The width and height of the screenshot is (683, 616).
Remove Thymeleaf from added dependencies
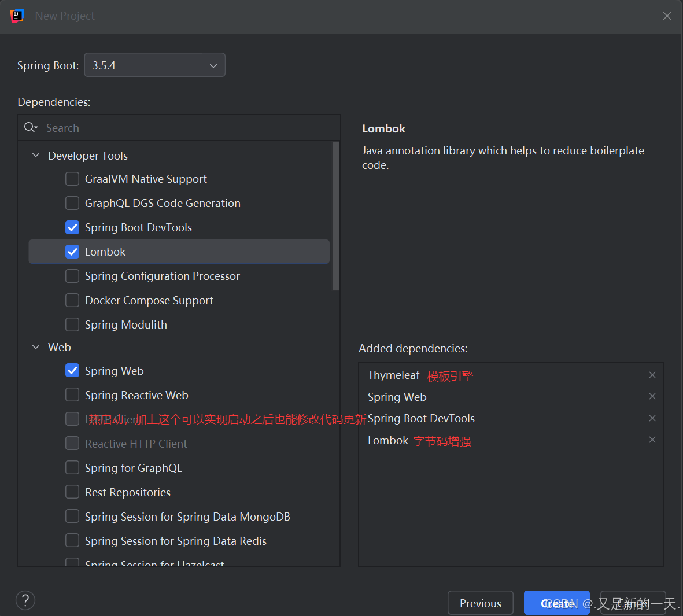point(652,375)
